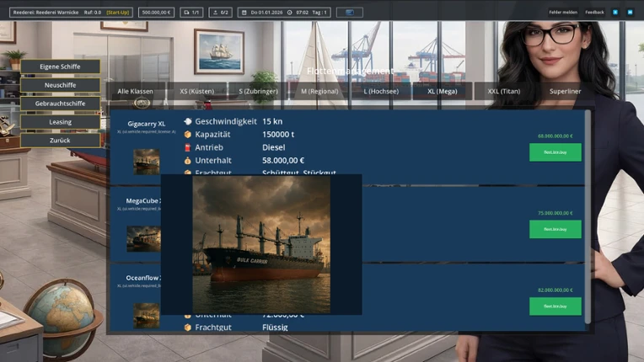Switch to the Superliner tab
Image resolution: width=644 pixels, height=362 pixels.
(565, 91)
